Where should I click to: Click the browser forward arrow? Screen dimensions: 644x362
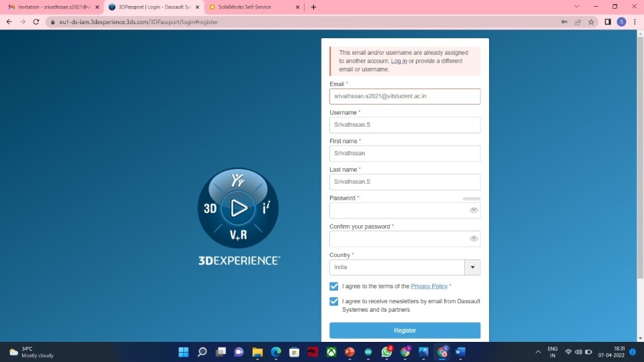23,21
